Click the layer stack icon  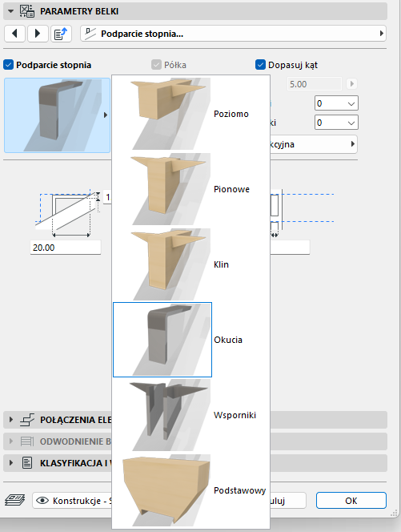(15, 500)
